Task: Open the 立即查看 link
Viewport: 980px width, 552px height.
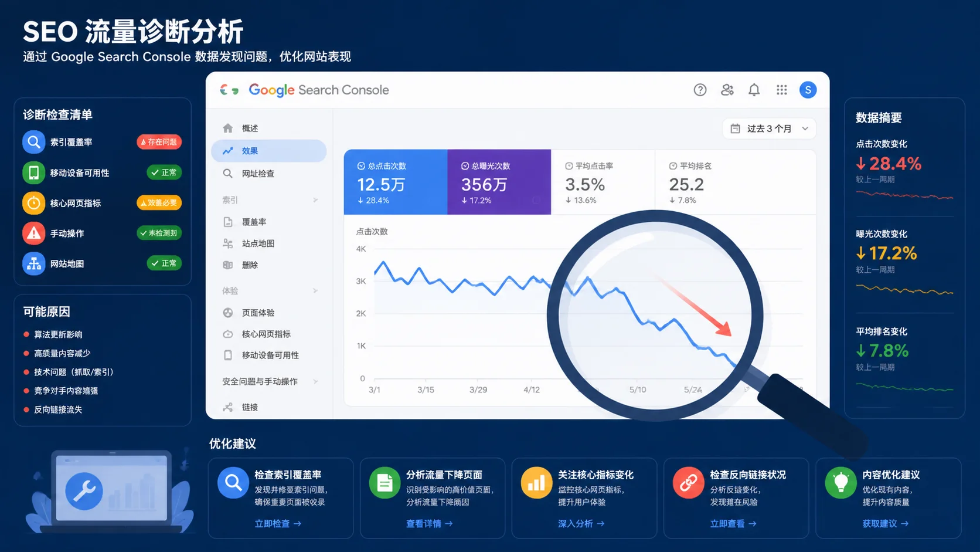Action: 733,523
